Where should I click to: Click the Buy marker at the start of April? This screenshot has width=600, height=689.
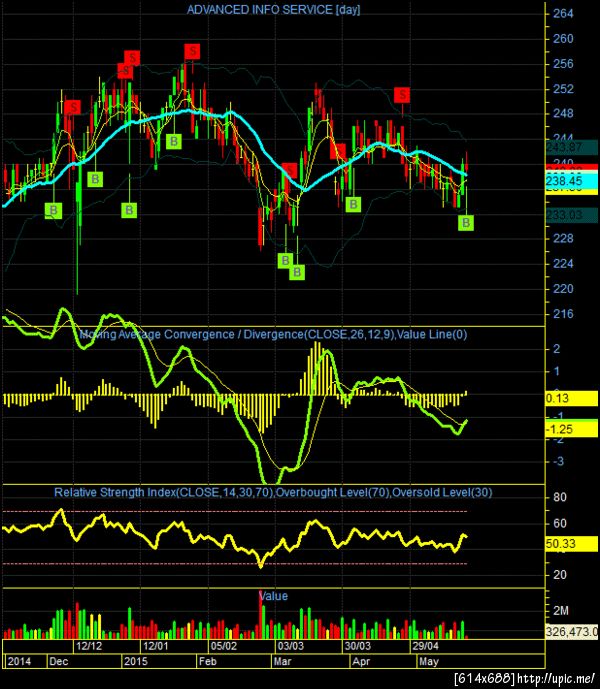point(353,204)
